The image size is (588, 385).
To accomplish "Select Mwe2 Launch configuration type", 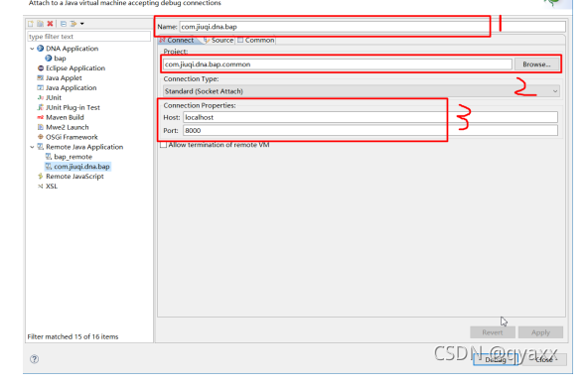I will coord(68,127).
